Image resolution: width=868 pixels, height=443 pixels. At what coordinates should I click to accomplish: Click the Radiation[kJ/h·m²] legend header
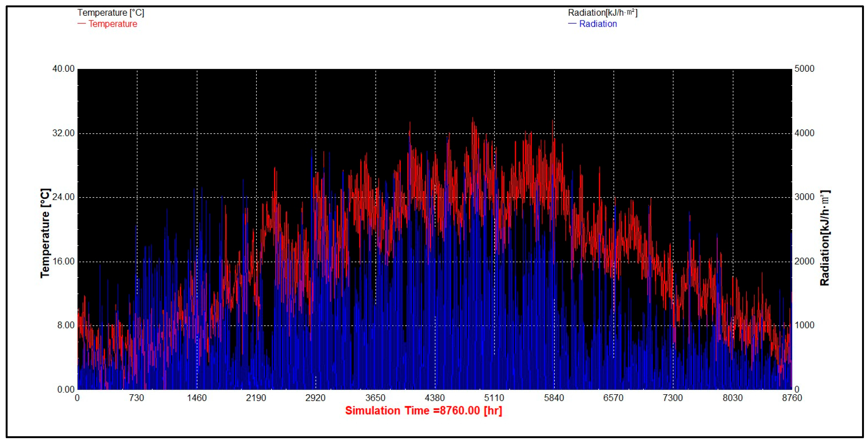coord(603,12)
